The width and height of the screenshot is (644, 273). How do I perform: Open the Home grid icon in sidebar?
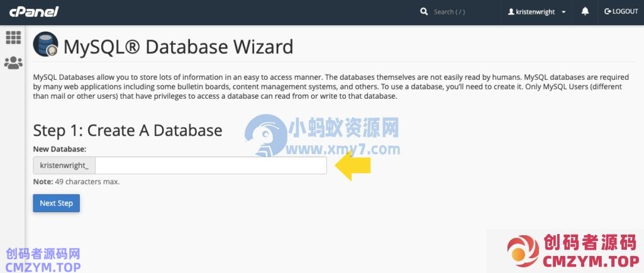pyautogui.click(x=13, y=38)
